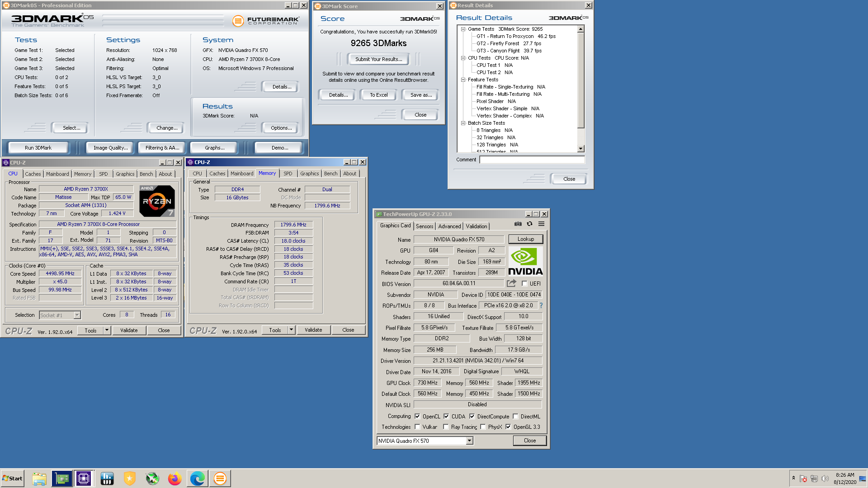Viewport: 868px width, 488px height.
Task: Click the Windows Start button
Action: pos(12,479)
